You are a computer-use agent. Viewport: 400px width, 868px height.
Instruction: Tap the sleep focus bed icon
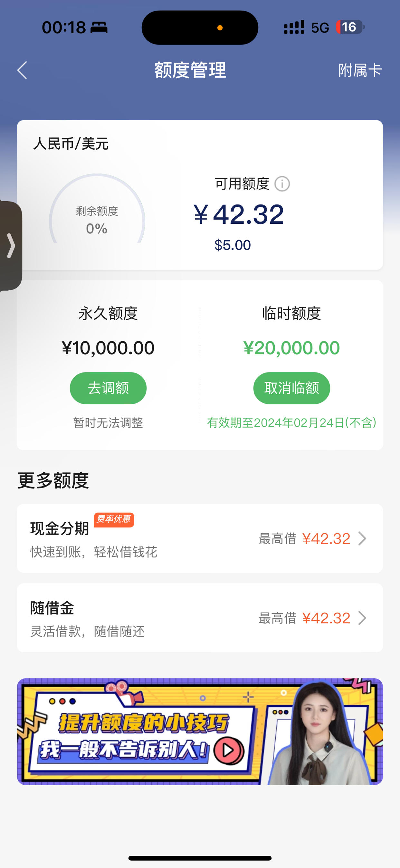[99, 28]
